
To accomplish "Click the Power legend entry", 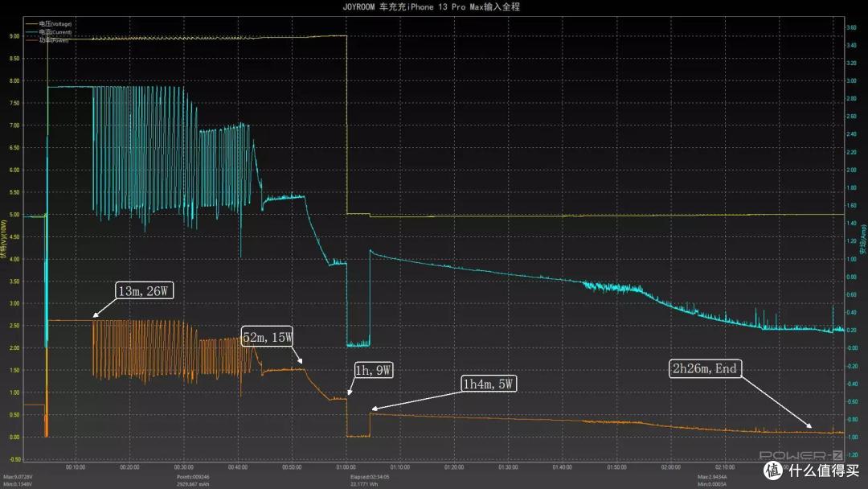I will point(47,40).
